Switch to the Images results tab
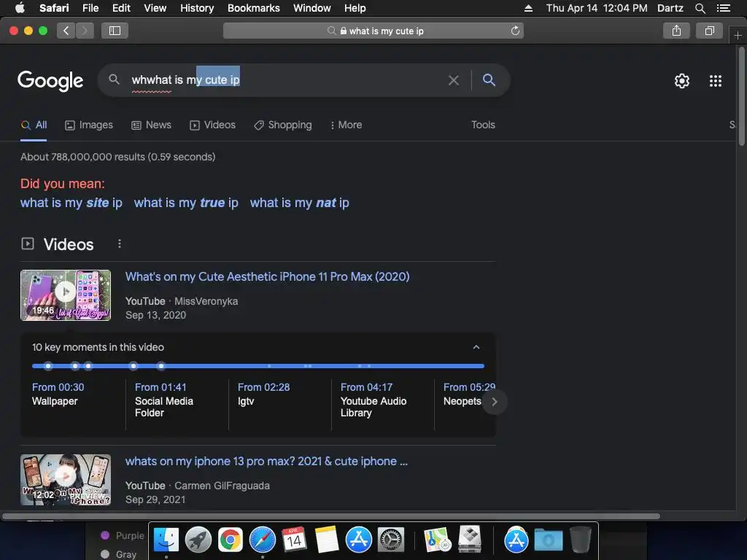 tap(89, 125)
